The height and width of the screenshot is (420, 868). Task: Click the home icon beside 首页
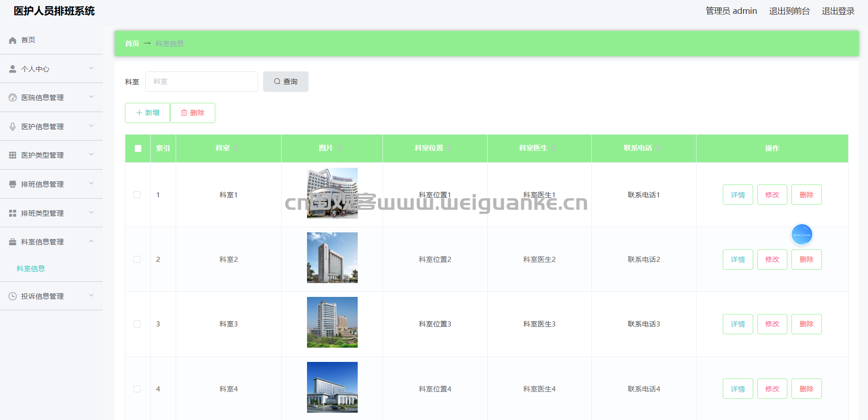click(13, 40)
